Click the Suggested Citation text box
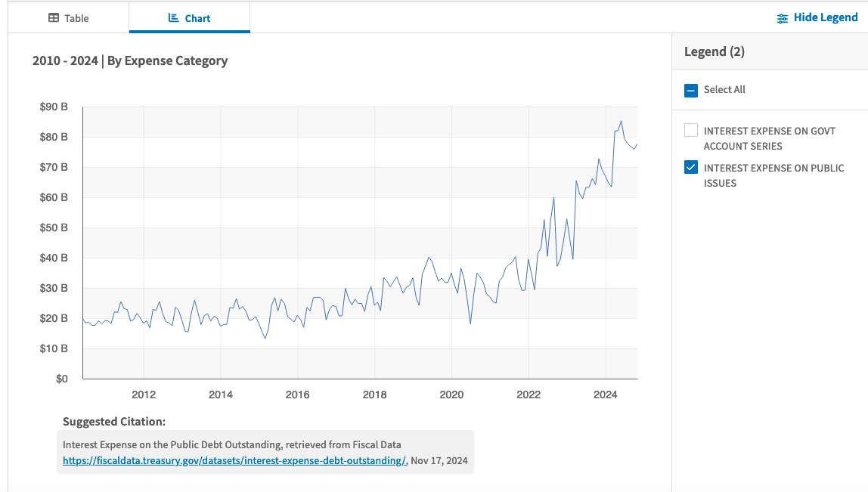 (x=265, y=452)
